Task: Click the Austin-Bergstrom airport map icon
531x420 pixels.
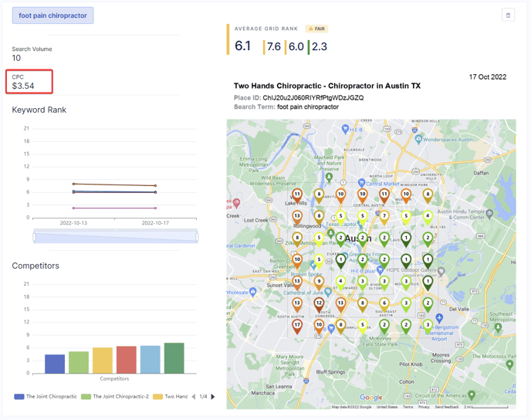Action: [439, 318]
